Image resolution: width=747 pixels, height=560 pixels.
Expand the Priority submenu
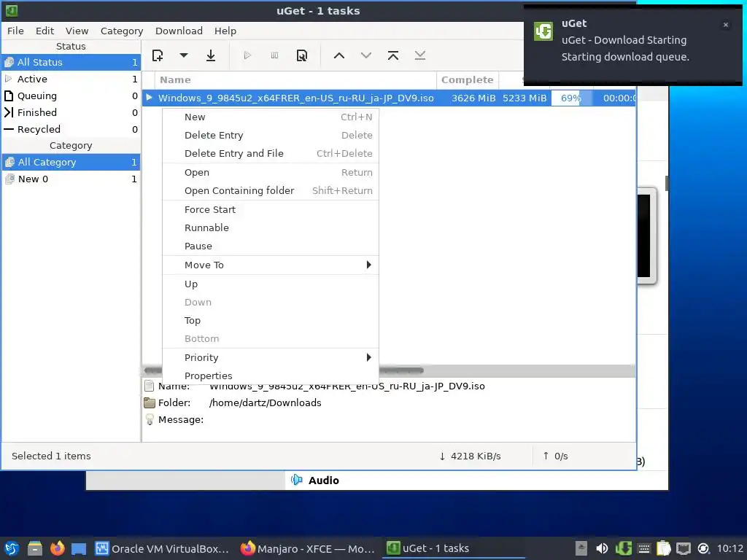[271, 357]
